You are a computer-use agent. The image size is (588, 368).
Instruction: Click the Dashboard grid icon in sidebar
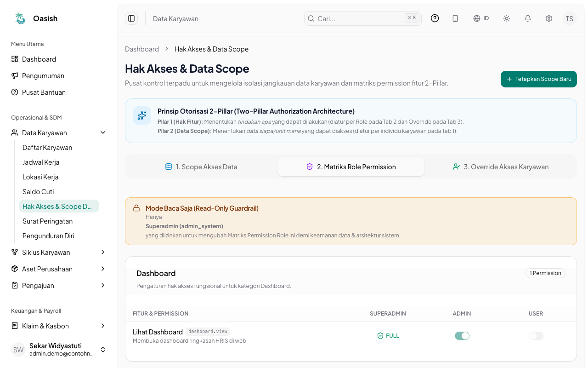15,59
